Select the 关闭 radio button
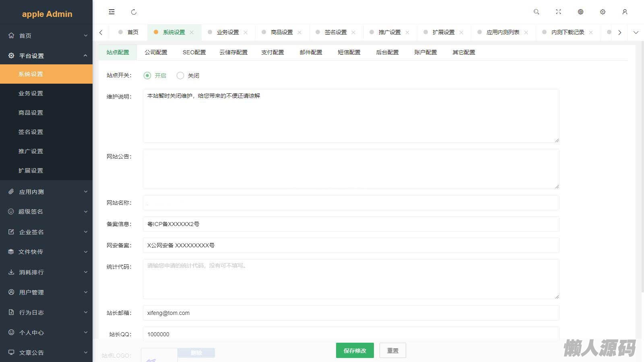 pyautogui.click(x=180, y=76)
